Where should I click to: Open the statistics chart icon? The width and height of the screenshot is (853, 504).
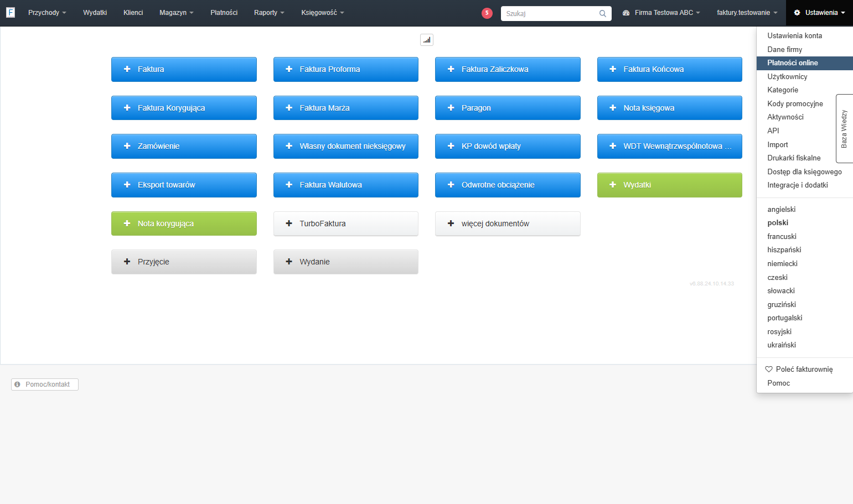tap(427, 40)
